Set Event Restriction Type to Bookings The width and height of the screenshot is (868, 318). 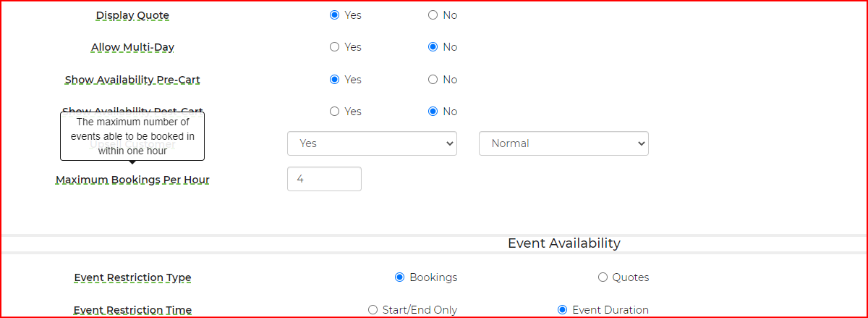pyautogui.click(x=399, y=277)
